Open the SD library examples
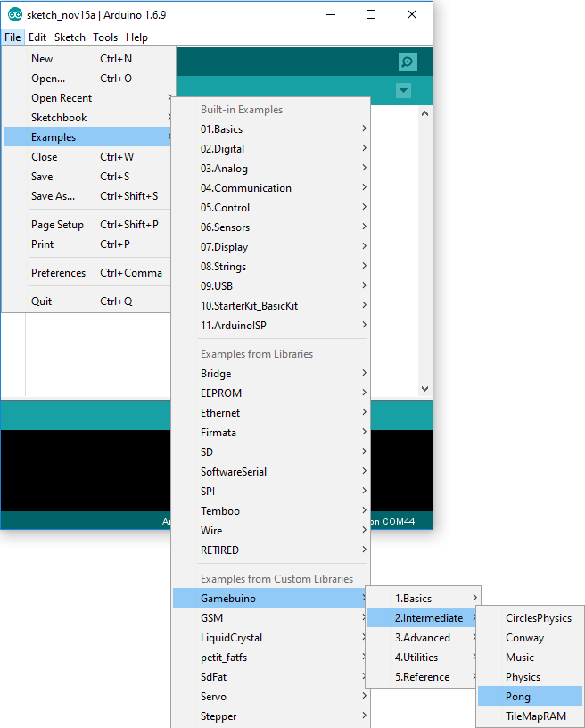This screenshot has width=585, height=728. [271, 451]
